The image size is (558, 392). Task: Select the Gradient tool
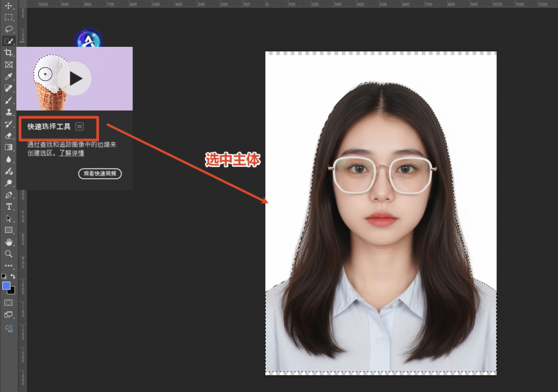(9, 147)
